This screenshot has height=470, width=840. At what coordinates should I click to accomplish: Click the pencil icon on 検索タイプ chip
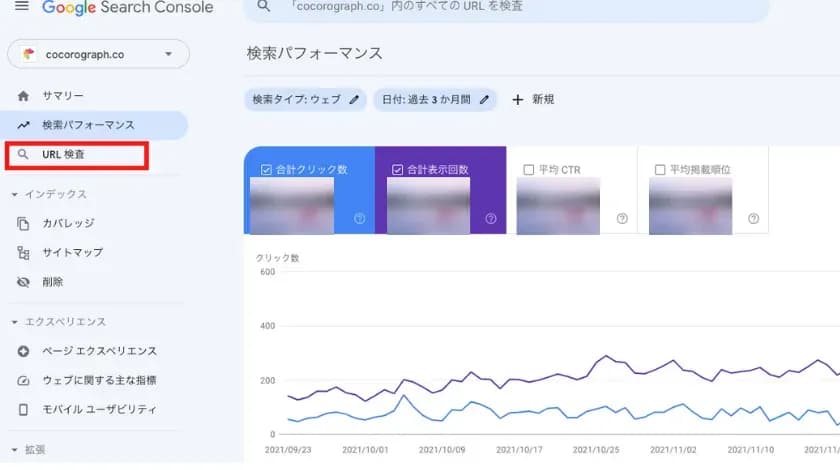354,99
